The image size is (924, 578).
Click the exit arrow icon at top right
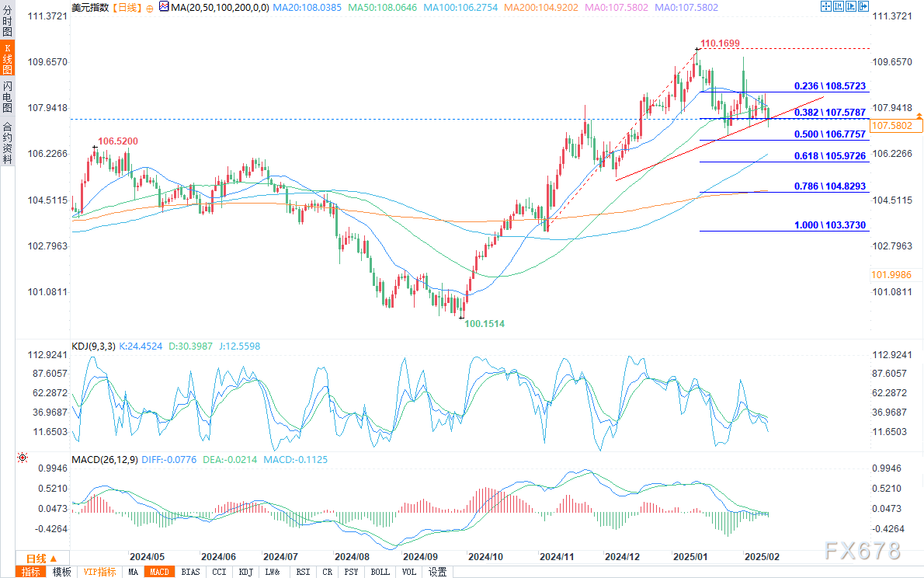click(x=863, y=7)
